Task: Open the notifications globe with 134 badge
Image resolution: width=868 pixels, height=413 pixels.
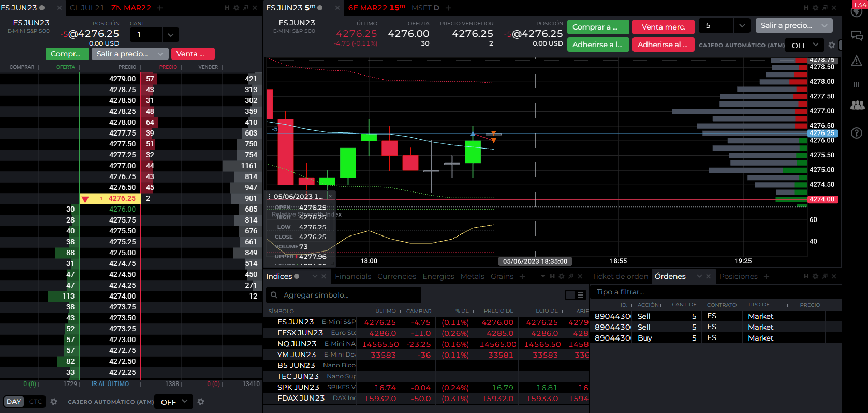Action: (857, 11)
